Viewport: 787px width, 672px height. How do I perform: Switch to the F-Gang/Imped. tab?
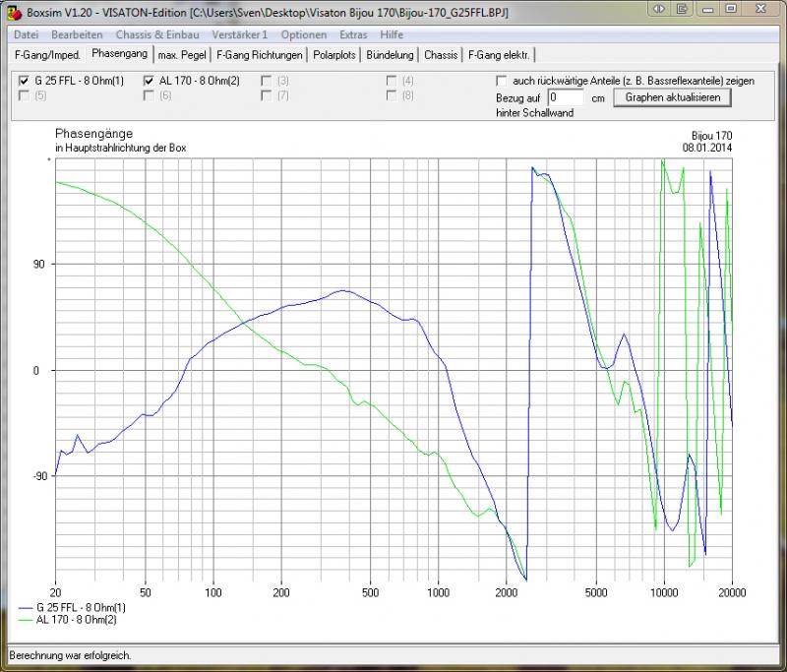47,55
